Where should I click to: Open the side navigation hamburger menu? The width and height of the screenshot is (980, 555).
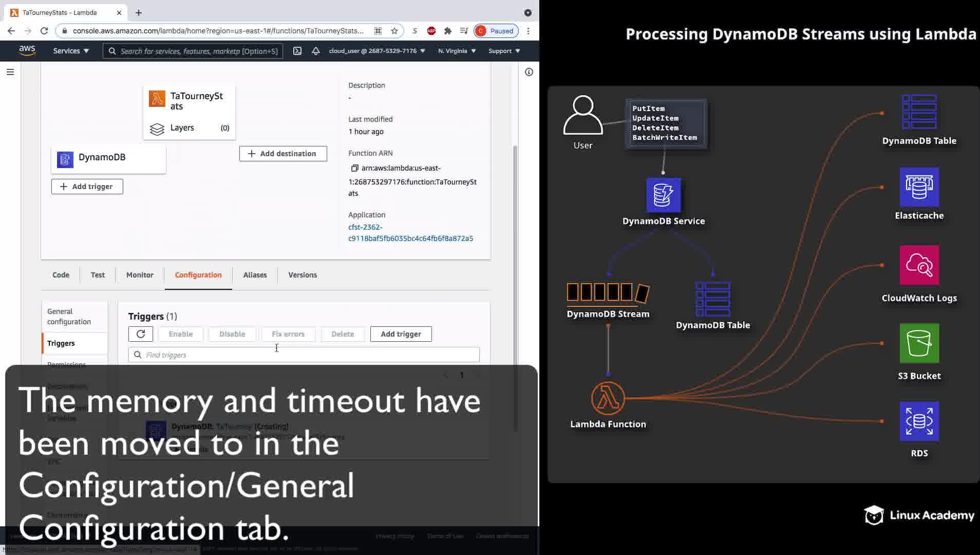click(x=10, y=72)
